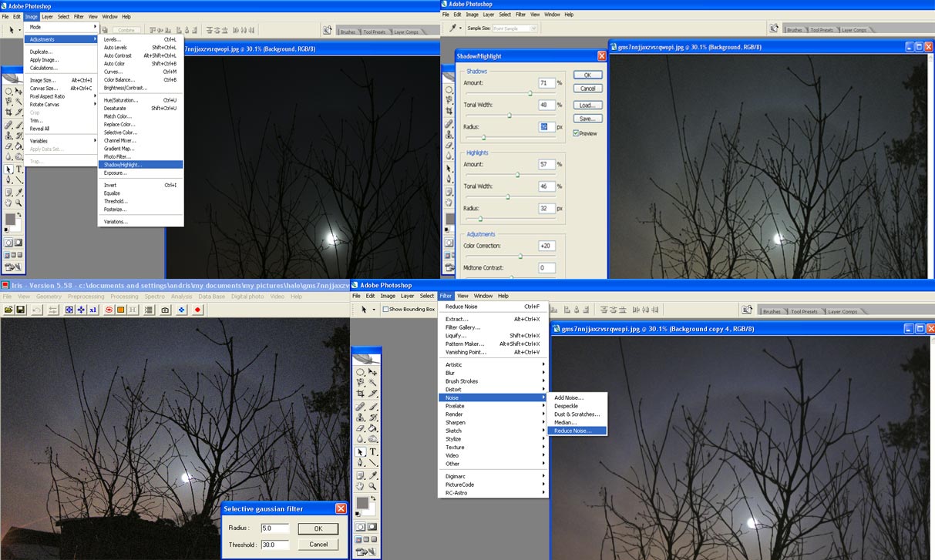This screenshot has width=935, height=560.
Task: Click the Shadows Amount slider handle
Action: 530,93
